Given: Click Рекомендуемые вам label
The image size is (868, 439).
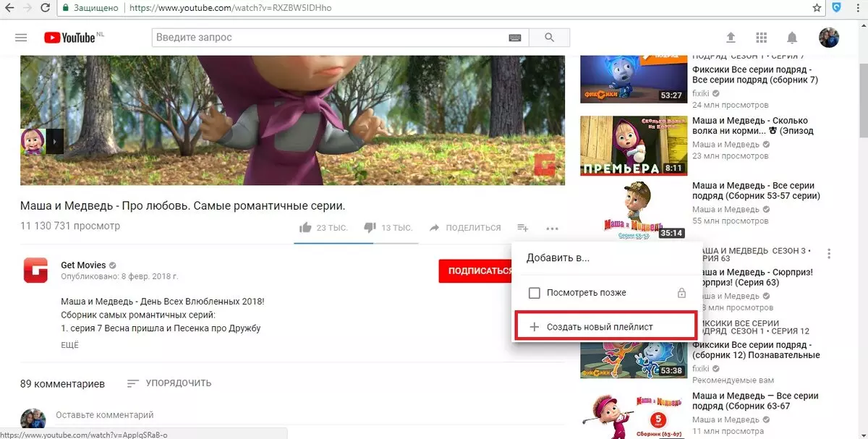Looking at the screenshot, I should (x=733, y=380).
